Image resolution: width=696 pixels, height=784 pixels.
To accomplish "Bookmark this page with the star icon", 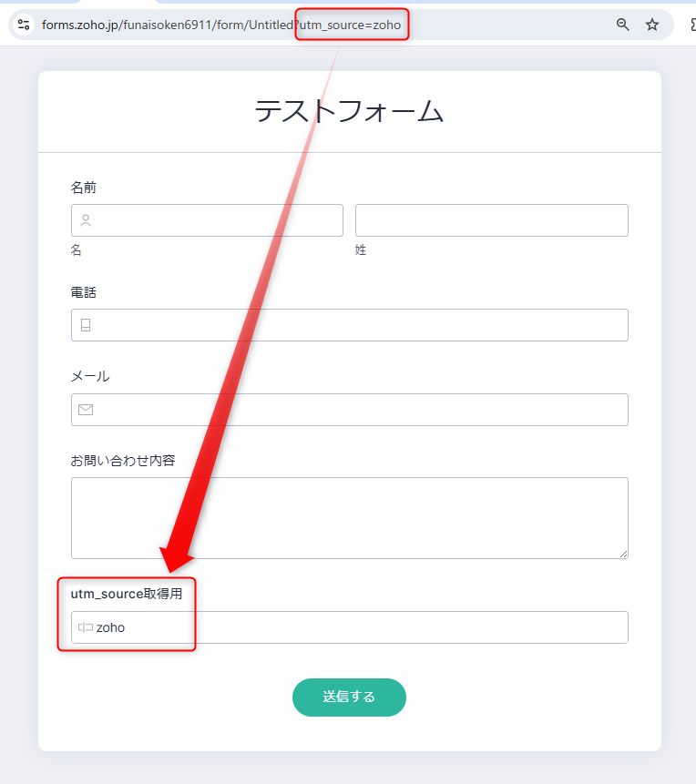I will coord(652,25).
